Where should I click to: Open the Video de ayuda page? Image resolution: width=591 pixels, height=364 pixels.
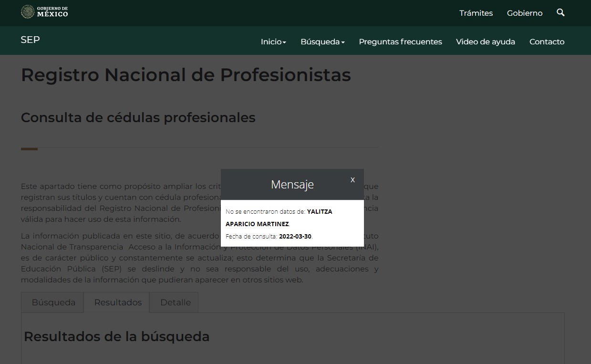pos(486,42)
